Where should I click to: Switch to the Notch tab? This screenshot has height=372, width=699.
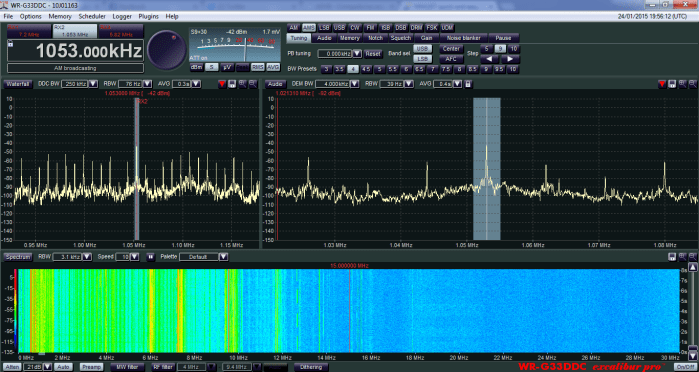pos(375,38)
